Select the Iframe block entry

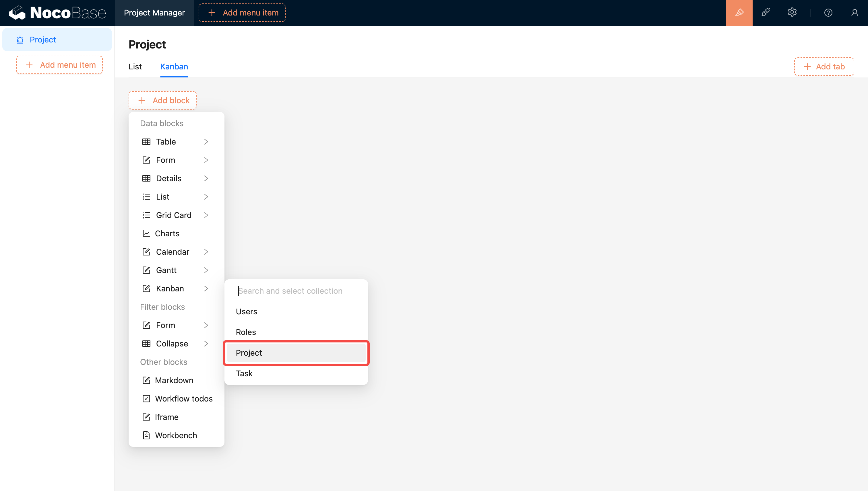[x=177, y=417]
